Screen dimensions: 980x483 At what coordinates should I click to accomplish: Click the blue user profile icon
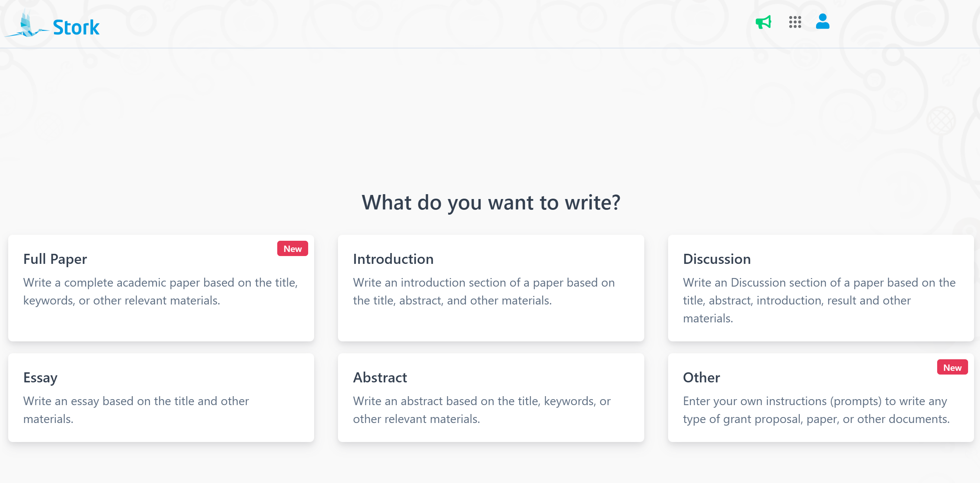[822, 22]
